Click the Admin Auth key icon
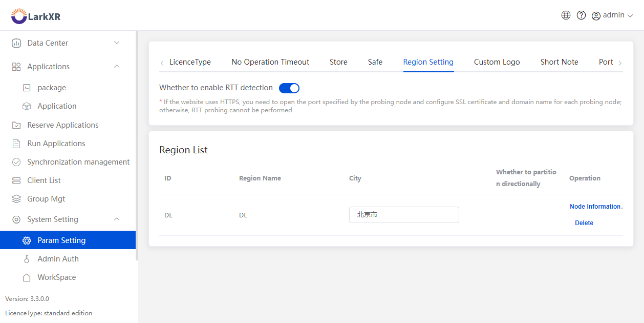Viewport: 644px width, 323px height. point(27,259)
